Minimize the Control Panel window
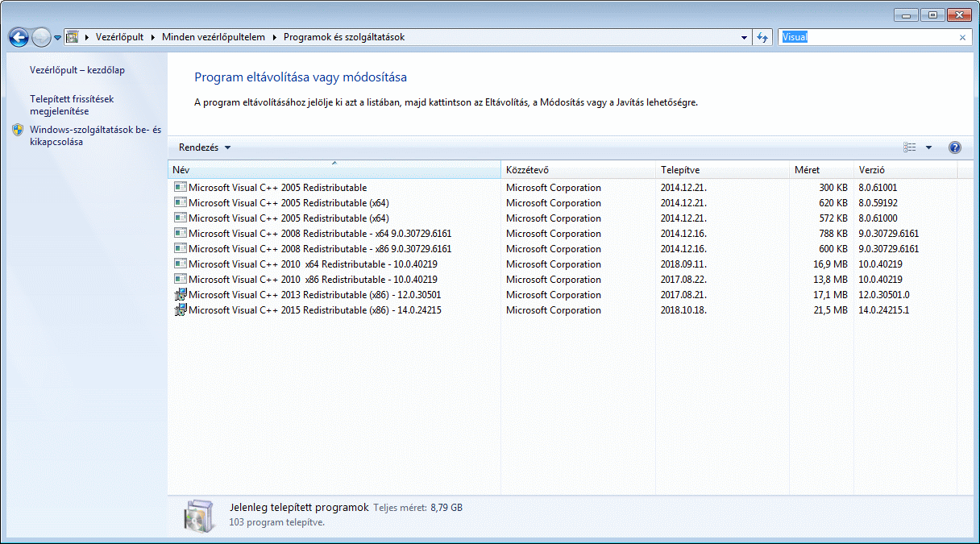980x544 pixels. [x=907, y=15]
